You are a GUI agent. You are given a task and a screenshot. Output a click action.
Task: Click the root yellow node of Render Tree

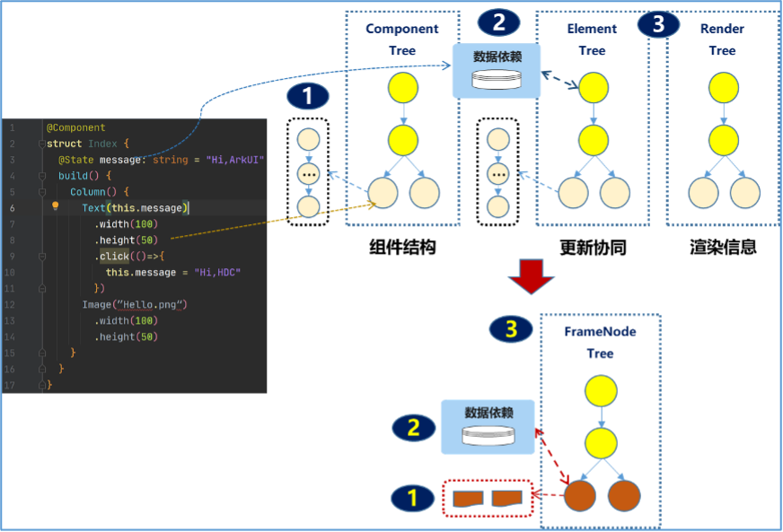[x=724, y=88]
